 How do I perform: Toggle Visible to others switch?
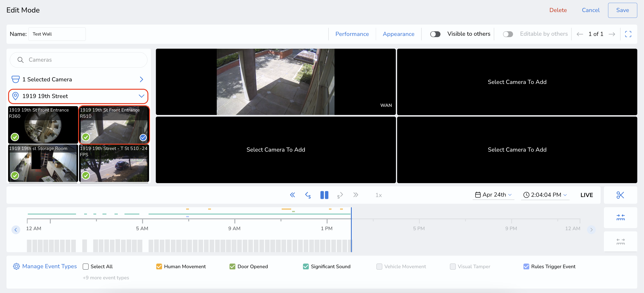point(435,34)
